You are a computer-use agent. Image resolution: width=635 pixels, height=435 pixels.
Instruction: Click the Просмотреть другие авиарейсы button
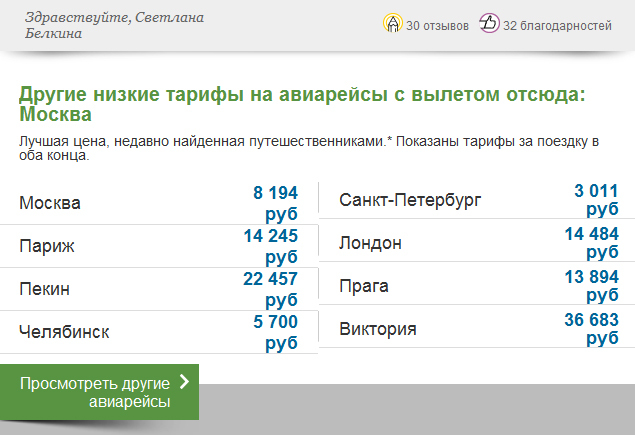tap(99, 392)
